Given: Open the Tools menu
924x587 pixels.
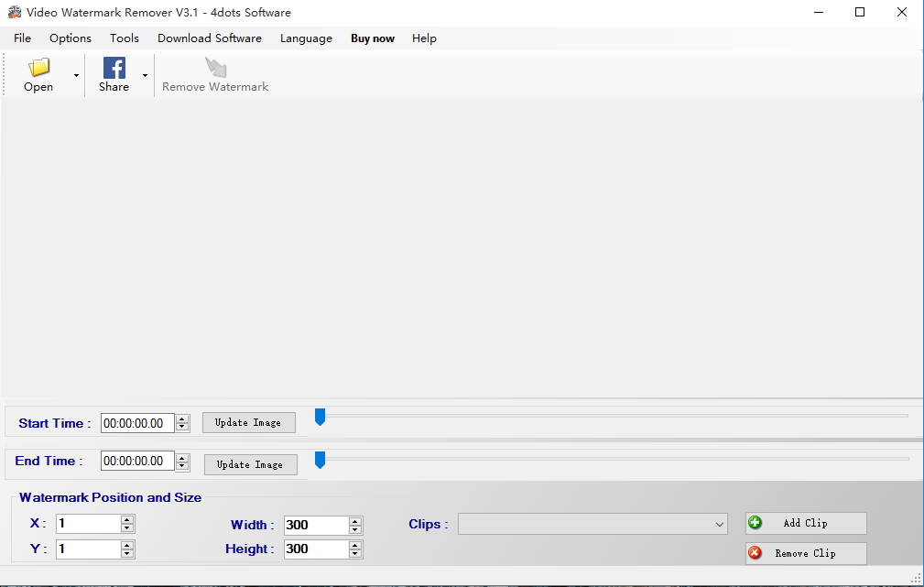Looking at the screenshot, I should pyautogui.click(x=125, y=38).
